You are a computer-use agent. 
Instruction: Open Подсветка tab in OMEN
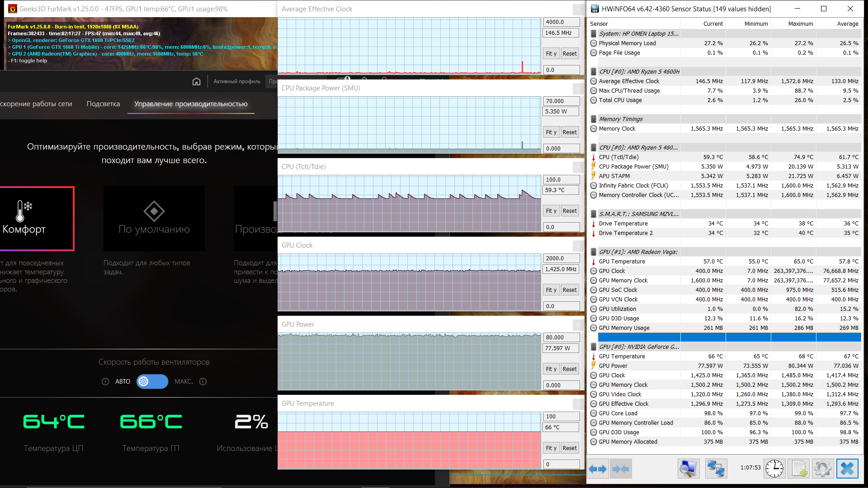103,104
